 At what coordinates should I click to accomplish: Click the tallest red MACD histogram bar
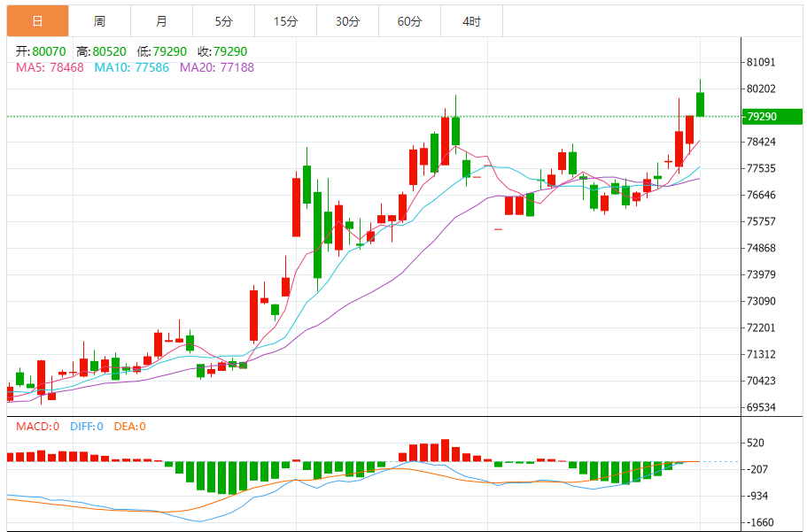446,451
